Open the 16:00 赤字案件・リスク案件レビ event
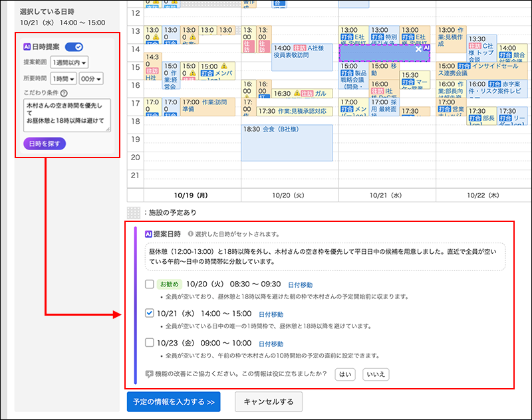 497,89
